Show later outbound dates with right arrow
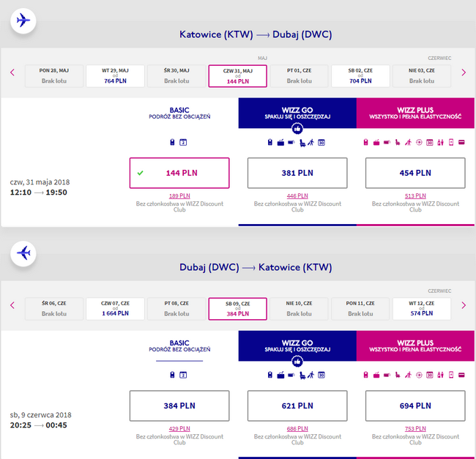The width and height of the screenshot is (476, 459). 464,72
